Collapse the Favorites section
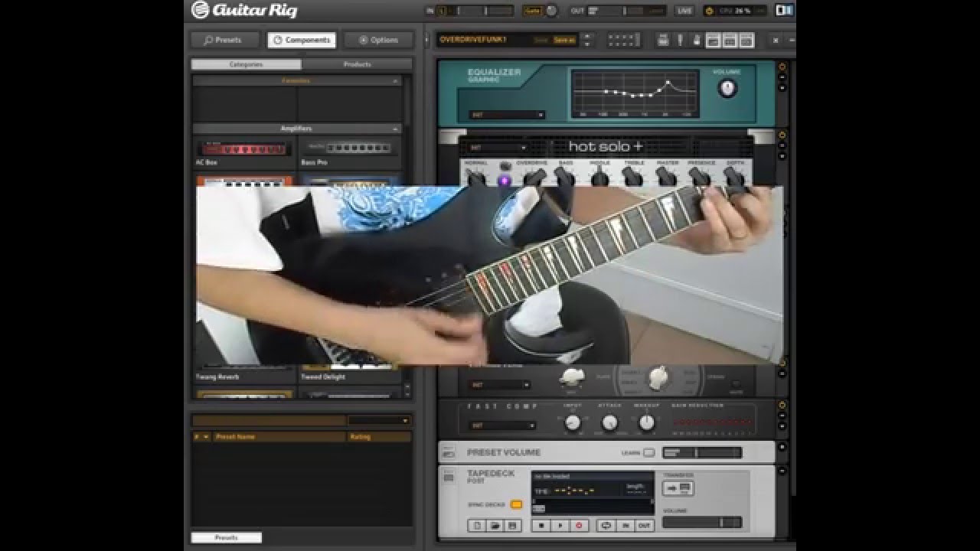 point(396,80)
